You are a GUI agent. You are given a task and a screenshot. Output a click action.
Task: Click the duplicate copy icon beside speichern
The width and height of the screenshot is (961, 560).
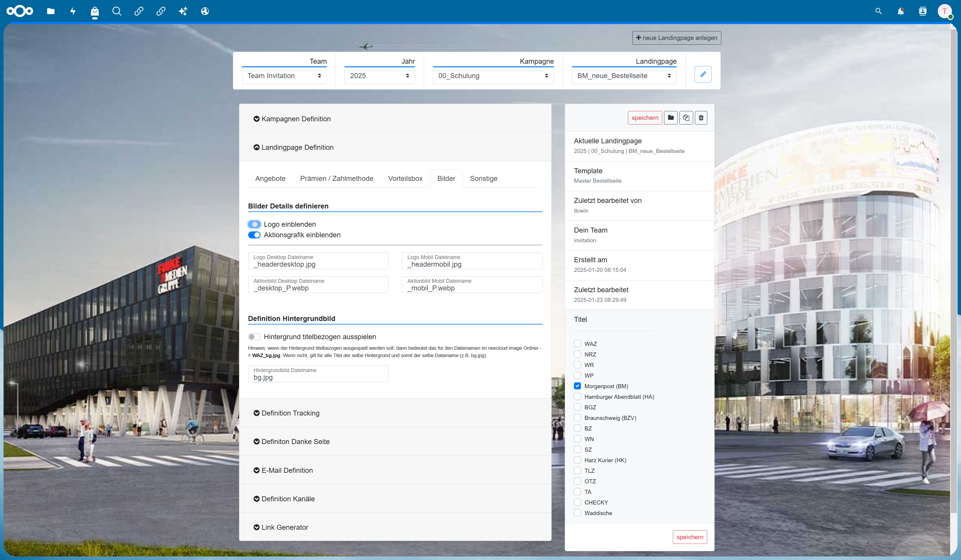tap(686, 118)
